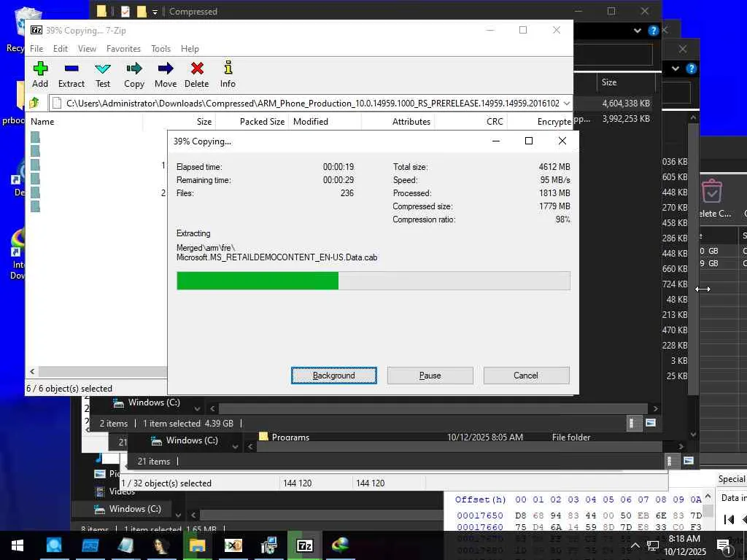Select the Copy toolbar icon
Image resolution: width=747 pixels, height=560 pixels.
click(x=134, y=69)
